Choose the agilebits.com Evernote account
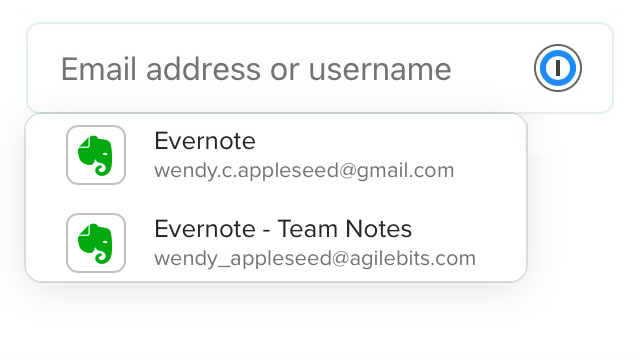Image resolution: width=640 pixels, height=360 pixels. (276, 243)
